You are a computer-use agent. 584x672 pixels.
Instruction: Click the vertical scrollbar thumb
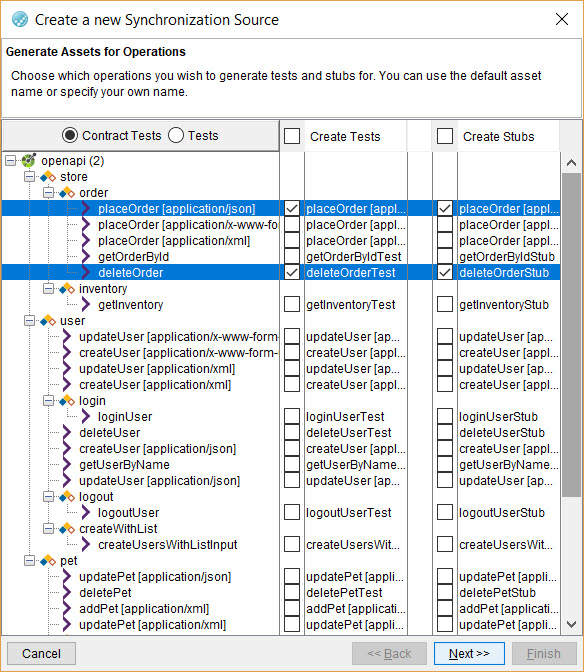coord(571,335)
